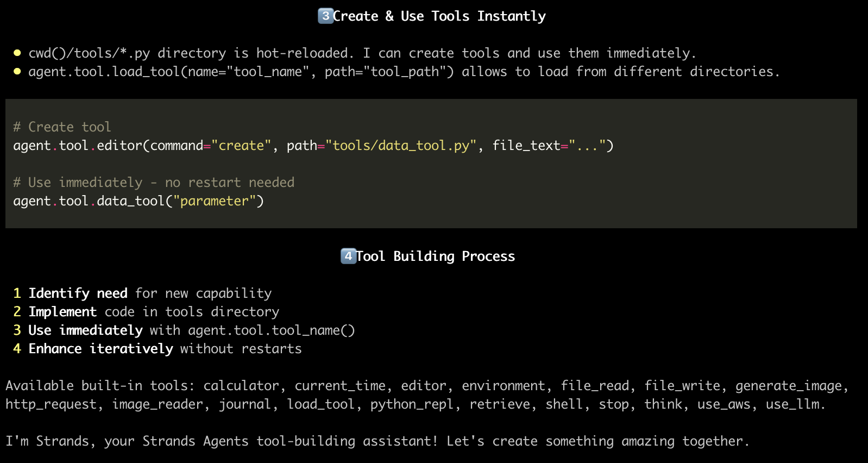Click the "# Create tool" code comment

pos(62,127)
